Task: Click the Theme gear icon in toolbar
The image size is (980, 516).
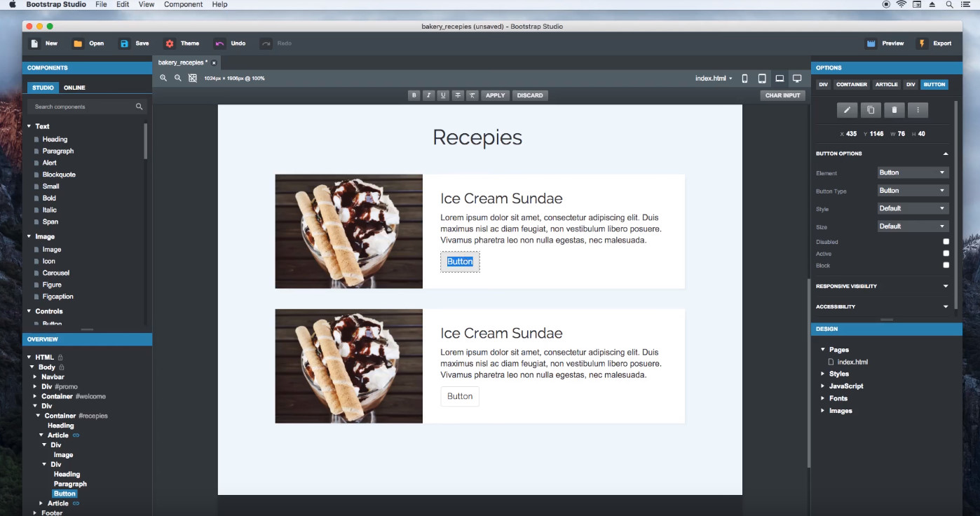Action: pos(169,43)
